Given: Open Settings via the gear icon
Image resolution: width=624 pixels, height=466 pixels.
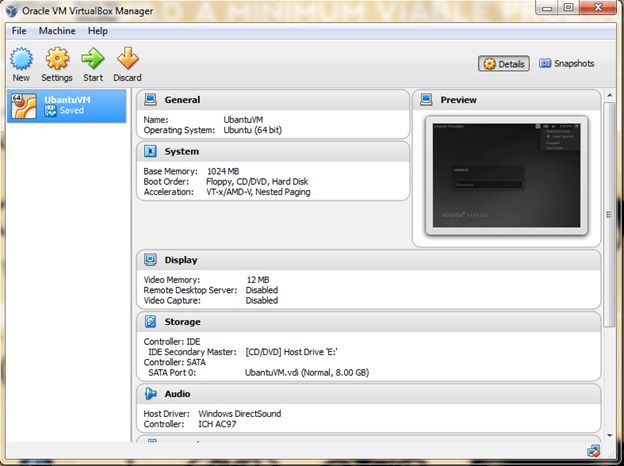Looking at the screenshot, I should click(x=57, y=59).
